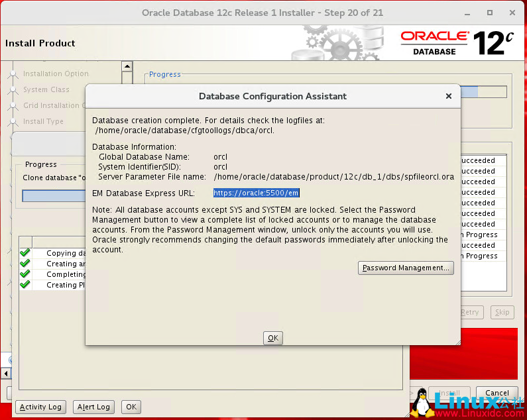Viewport: 527px width, 420px height.
Task: Minimize the Oracle installer window
Action: coord(467,13)
